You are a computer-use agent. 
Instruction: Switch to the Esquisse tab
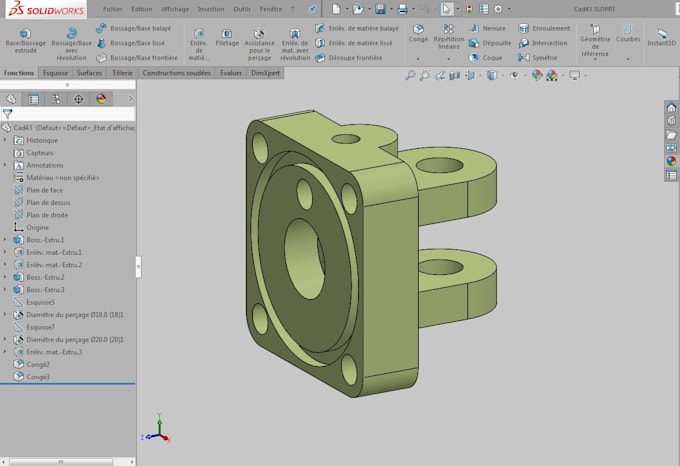pos(55,73)
